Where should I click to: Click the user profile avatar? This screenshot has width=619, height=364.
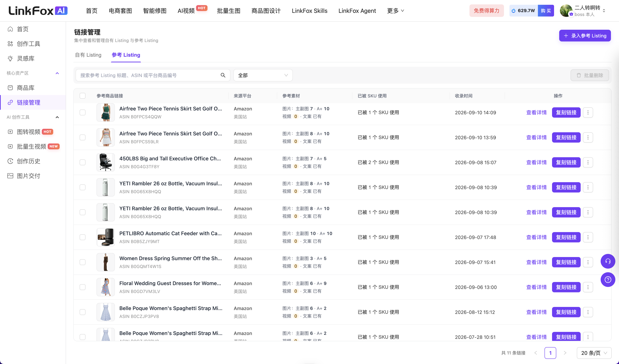pyautogui.click(x=566, y=11)
